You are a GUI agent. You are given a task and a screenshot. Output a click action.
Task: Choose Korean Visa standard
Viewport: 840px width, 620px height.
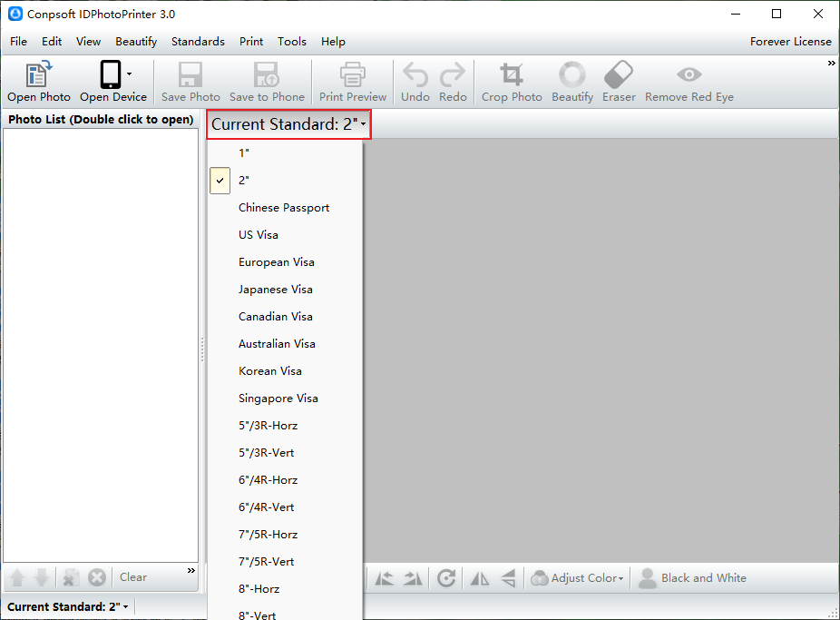click(x=285, y=372)
